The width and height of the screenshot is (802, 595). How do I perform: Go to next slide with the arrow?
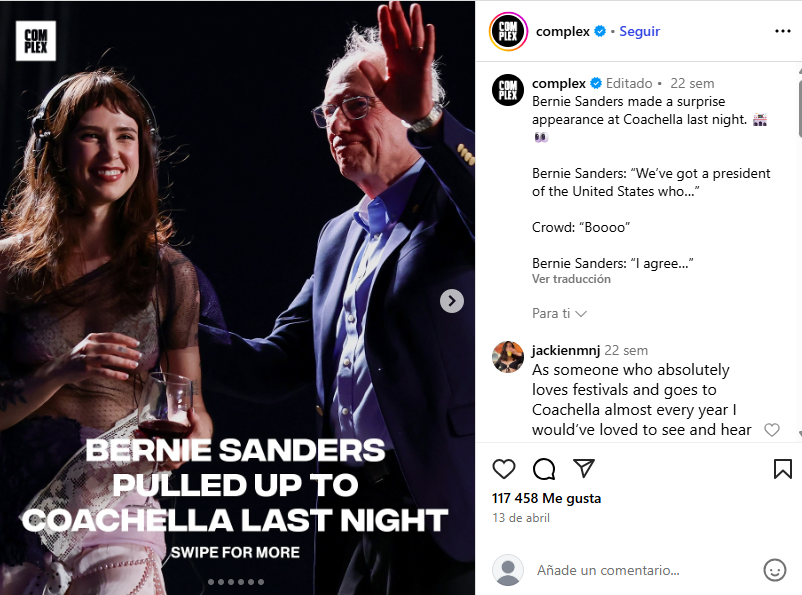pos(452,301)
